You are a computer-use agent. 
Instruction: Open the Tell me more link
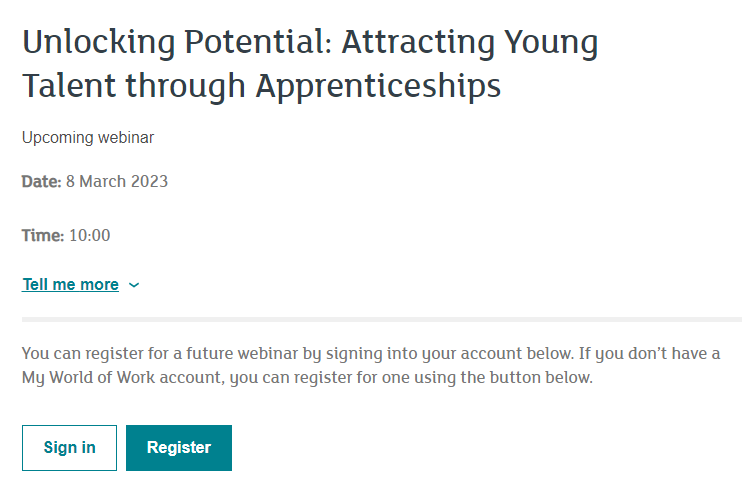[71, 284]
